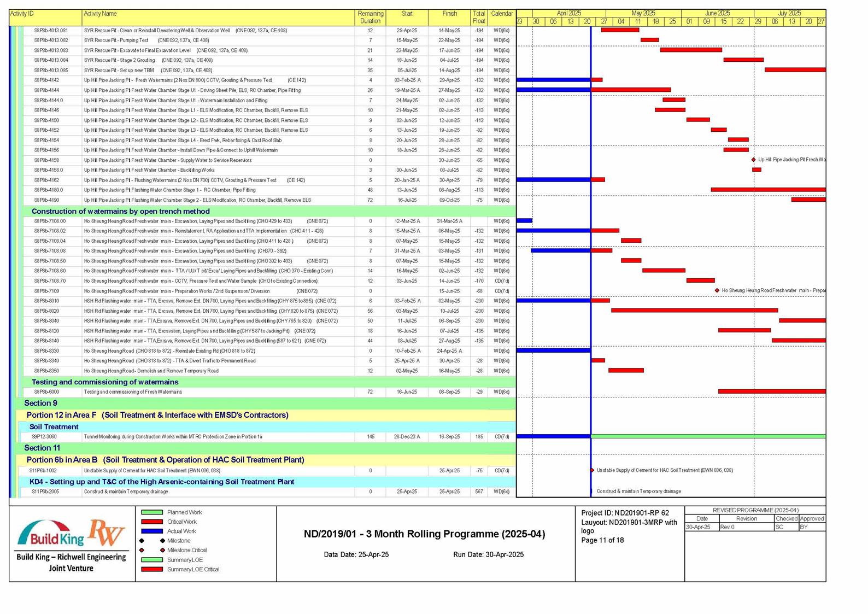Click the Remaining Duration column header
Screen dimensions: 868x614
pos(370,17)
